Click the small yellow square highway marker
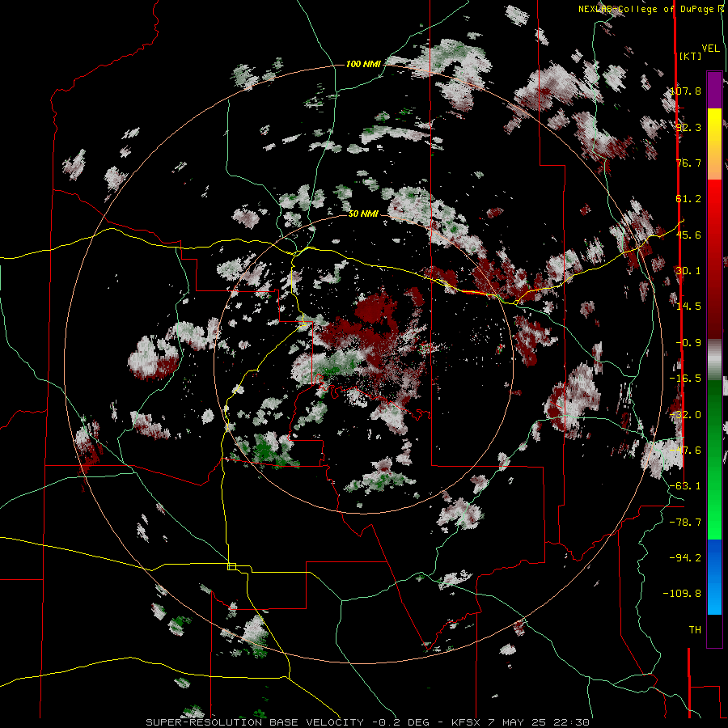The height and width of the screenshot is (728, 728). [231, 566]
